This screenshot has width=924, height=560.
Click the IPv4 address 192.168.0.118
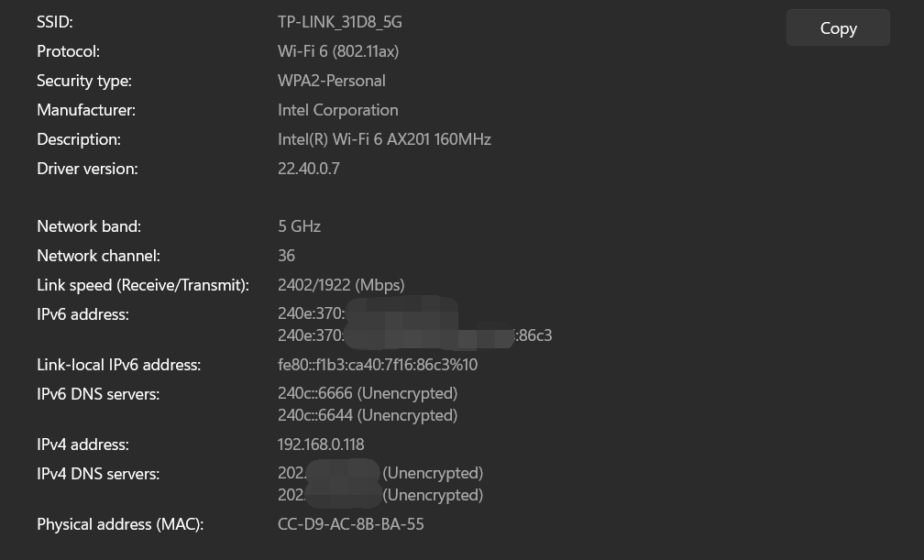[x=321, y=445]
